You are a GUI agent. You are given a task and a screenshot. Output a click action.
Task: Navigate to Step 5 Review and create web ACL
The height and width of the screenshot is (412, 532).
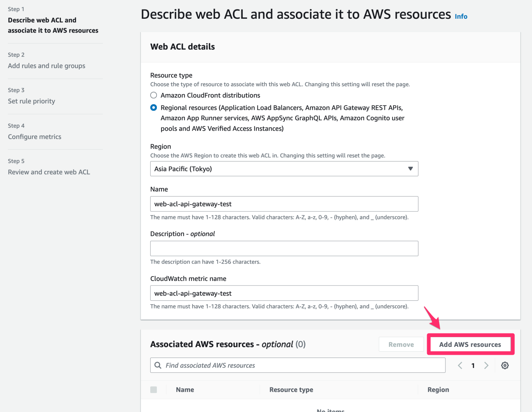coord(49,172)
